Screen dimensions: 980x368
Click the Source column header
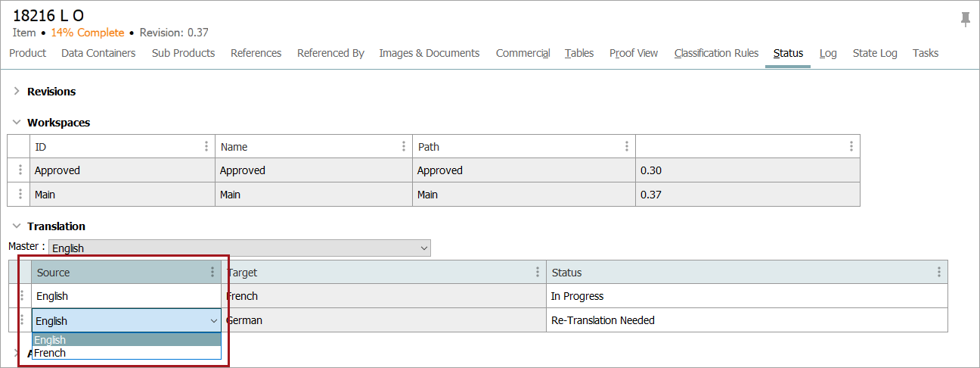121,273
